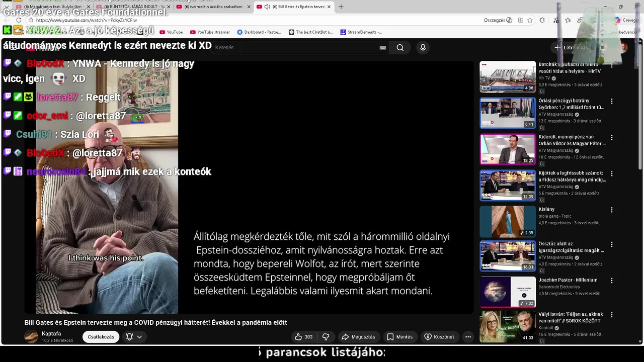Open the YouTube streamer bookmark
The width and height of the screenshot is (644, 362).
(210, 32)
